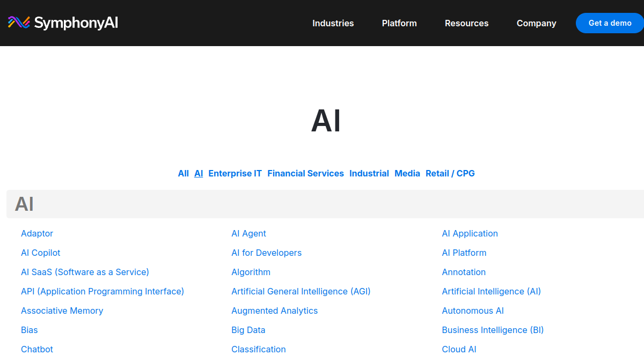
Task: Open the Augmented Analytics term
Action: pos(275,311)
